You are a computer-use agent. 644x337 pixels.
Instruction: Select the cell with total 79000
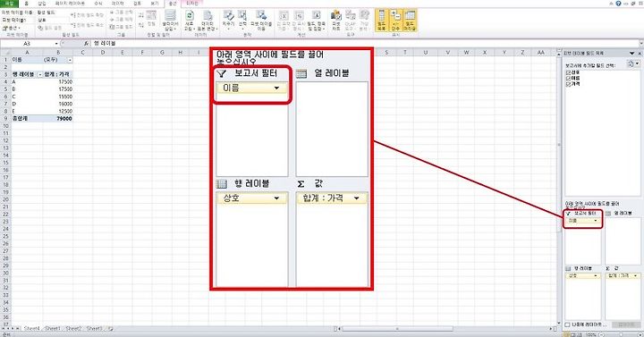click(x=57, y=119)
